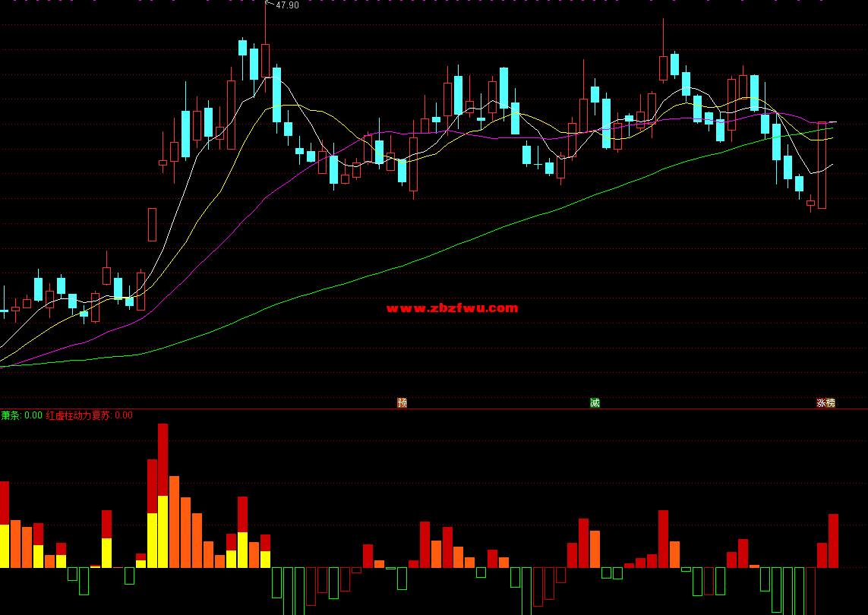This screenshot has height=615, width=868.
Task: Select the 47.90 high price label
Action: [287, 5]
